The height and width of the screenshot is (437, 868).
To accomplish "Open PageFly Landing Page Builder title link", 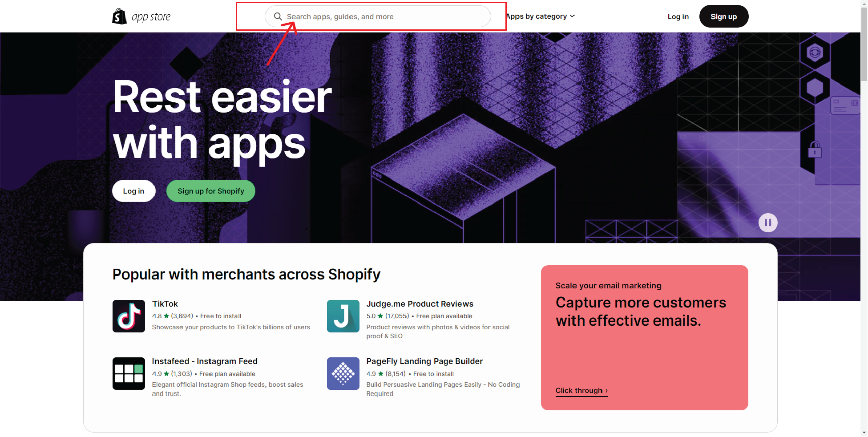I will pyautogui.click(x=424, y=361).
